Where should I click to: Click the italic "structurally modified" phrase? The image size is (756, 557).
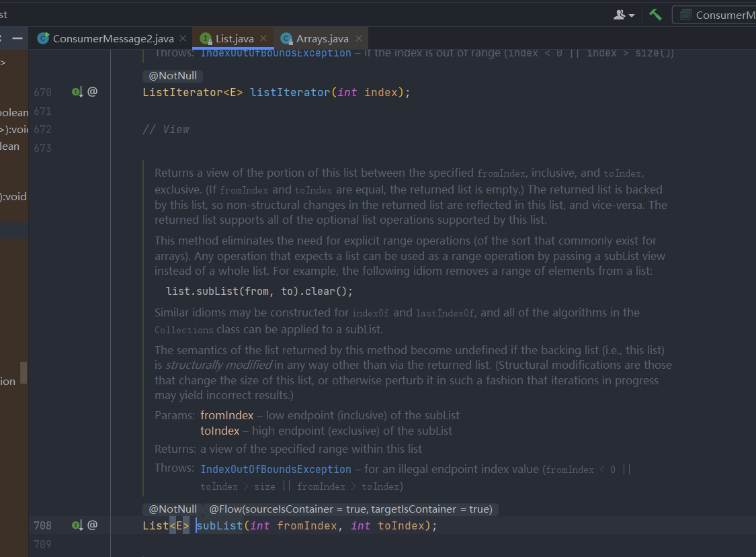coord(219,365)
